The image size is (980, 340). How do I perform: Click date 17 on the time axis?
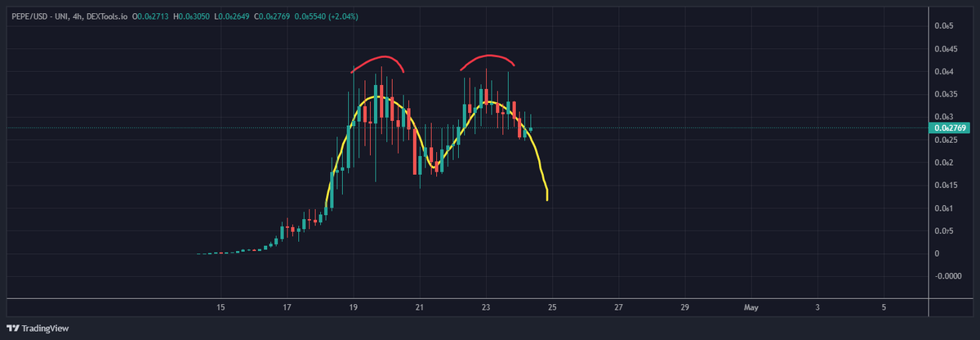pos(287,307)
